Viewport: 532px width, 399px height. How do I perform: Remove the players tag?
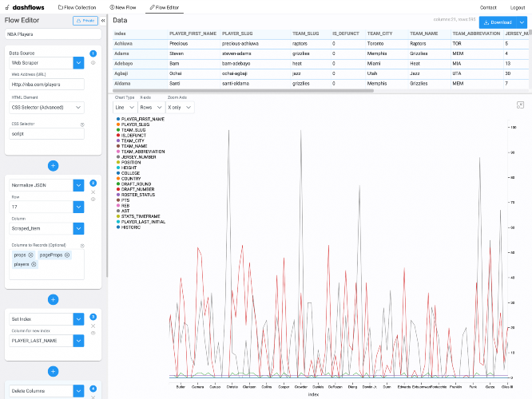[x=34, y=264]
